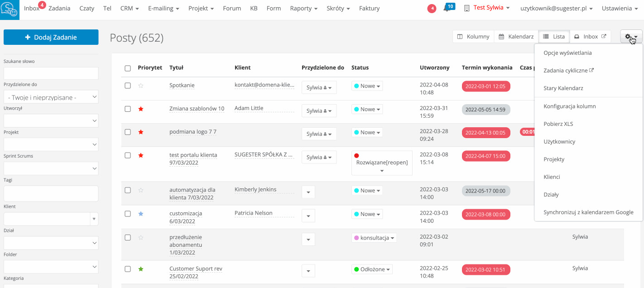Open the CRM dropdown in top navigation
The height and width of the screenshot is (288, 644).
coord(130,9)
